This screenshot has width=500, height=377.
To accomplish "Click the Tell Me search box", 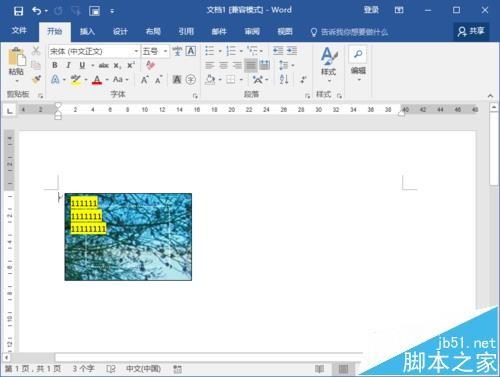I will [x=349, y=32].
